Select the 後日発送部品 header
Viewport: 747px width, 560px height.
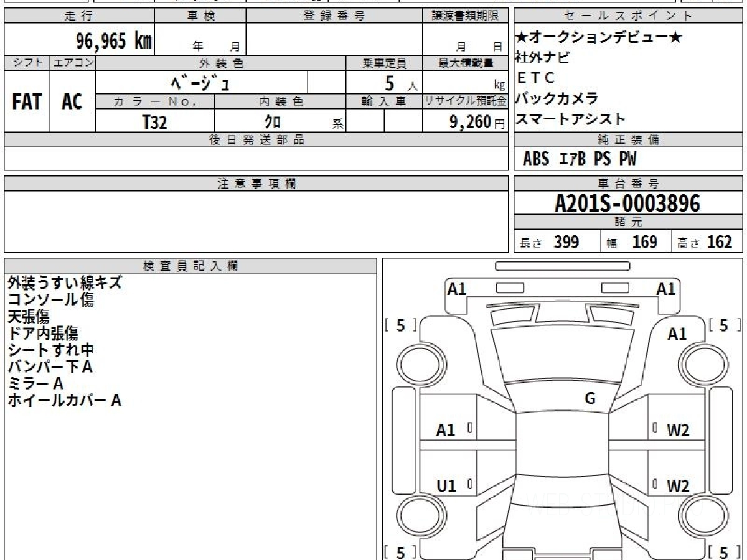[256, 140]
